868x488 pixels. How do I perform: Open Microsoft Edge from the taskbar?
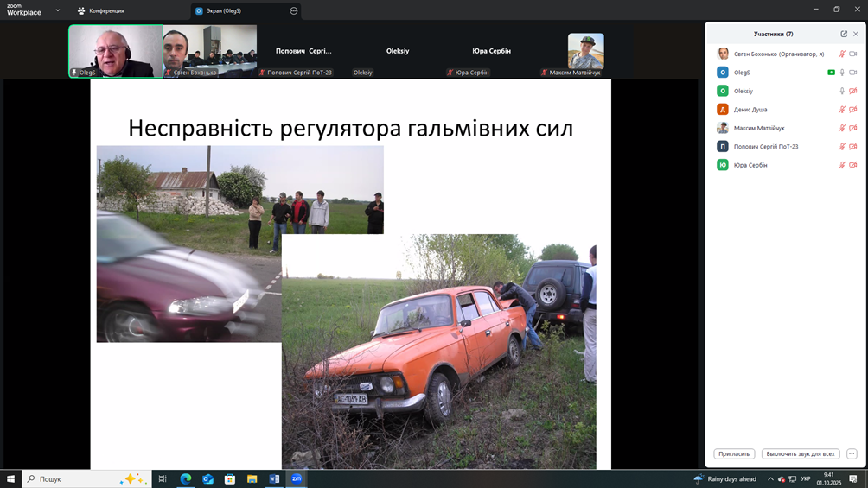point(186,478)
